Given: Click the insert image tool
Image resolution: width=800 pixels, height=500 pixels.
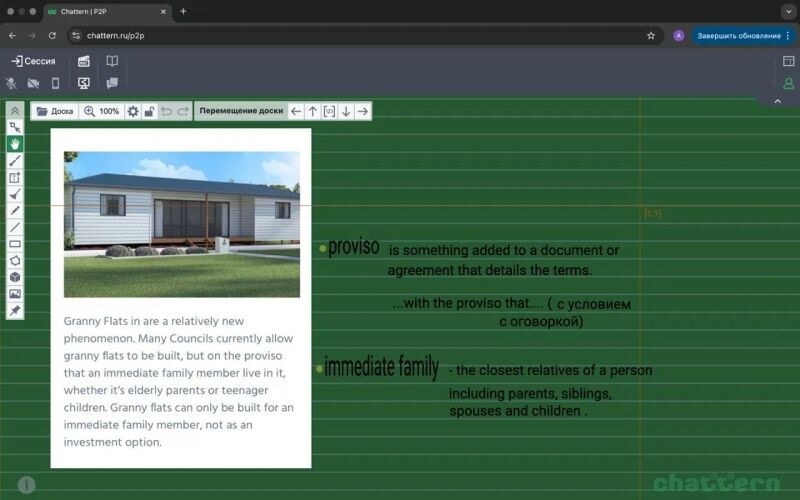Looking at the screenshot, I should (15, 294).
